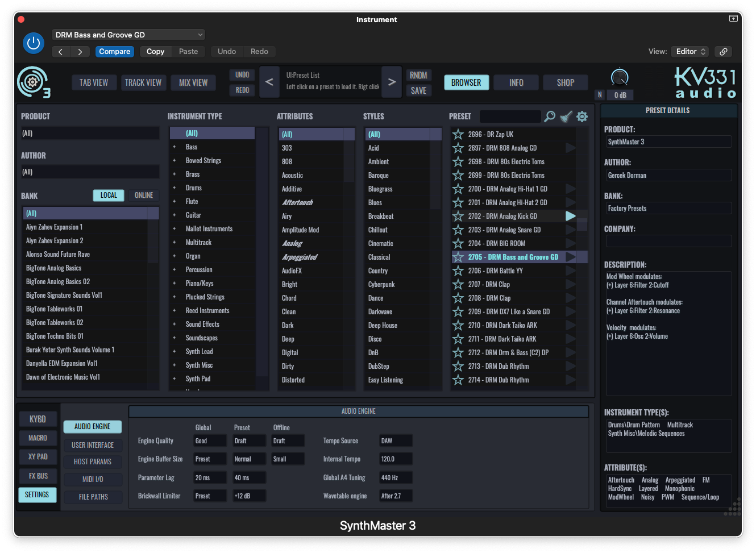756x553 pixels.
Task: Open the USER INTERFACE settings tab
Action: pos(93,445)
